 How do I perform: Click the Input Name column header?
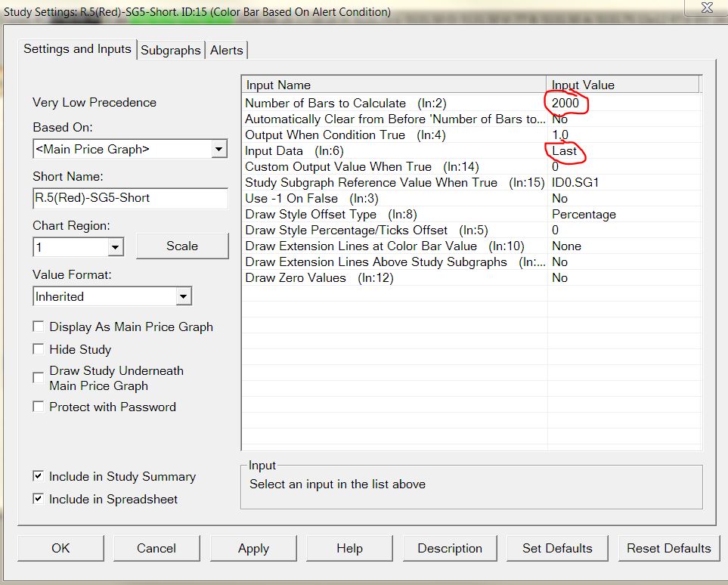coord(394,85)
